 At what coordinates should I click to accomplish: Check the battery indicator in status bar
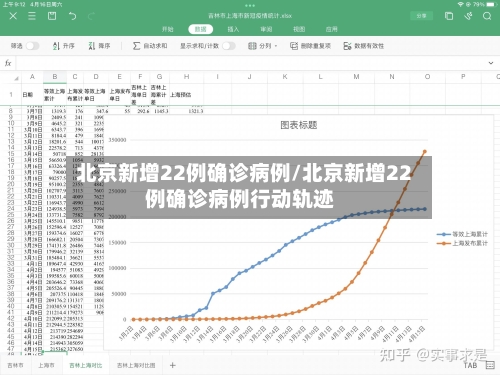pos(491,4)
